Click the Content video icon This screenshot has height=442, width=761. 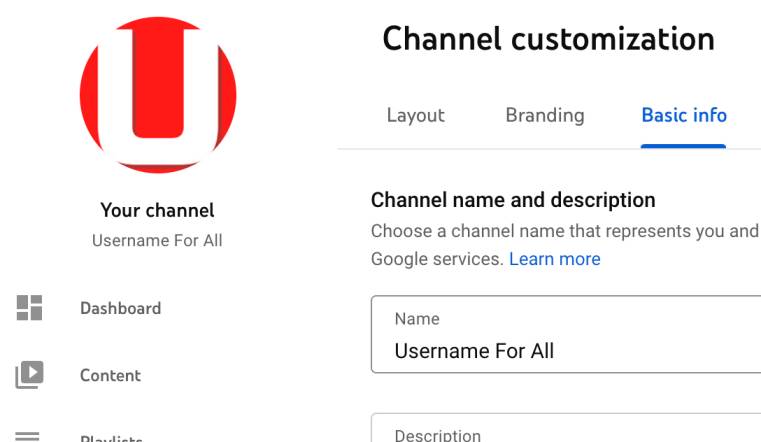click(x=29, y=375)
